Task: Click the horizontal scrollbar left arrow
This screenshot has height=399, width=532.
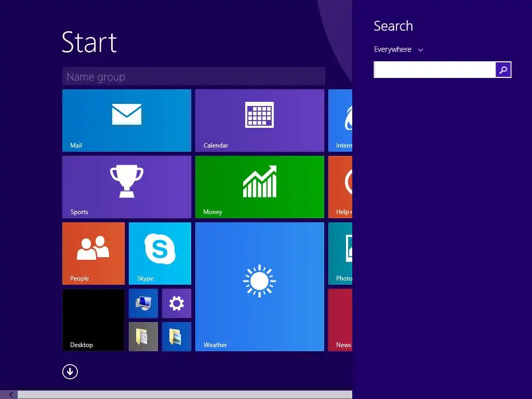Action: 10,395
